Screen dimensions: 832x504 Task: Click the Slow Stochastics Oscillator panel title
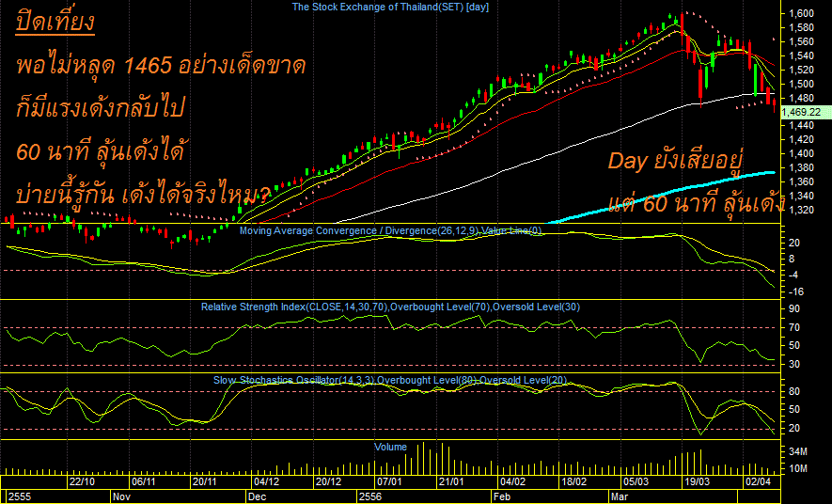coord(390,380)
